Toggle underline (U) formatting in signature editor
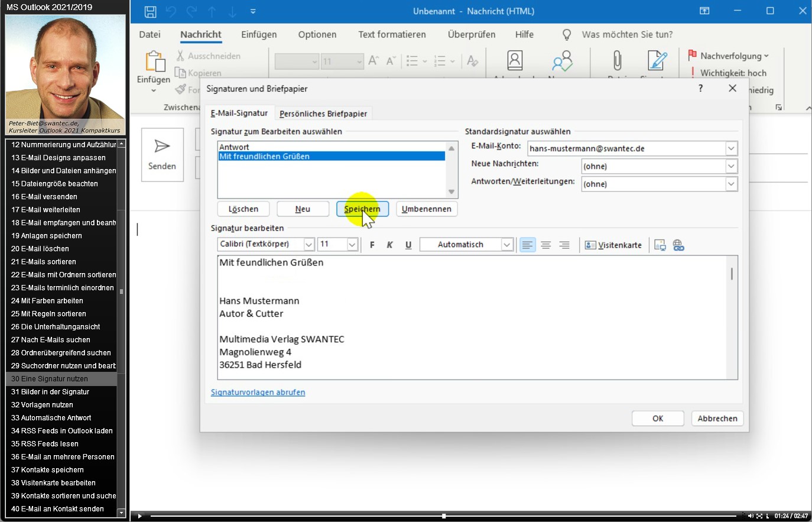Image resolution: width=812 pixels, height=522 pixels. [x=408, y=245]
